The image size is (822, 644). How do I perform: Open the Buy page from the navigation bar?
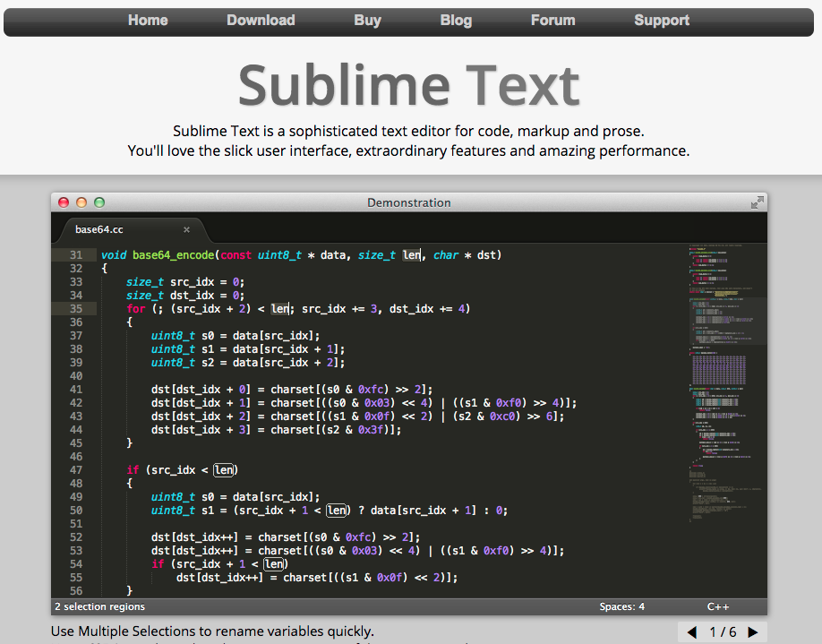pyautogui.click(x=367, y=20)
